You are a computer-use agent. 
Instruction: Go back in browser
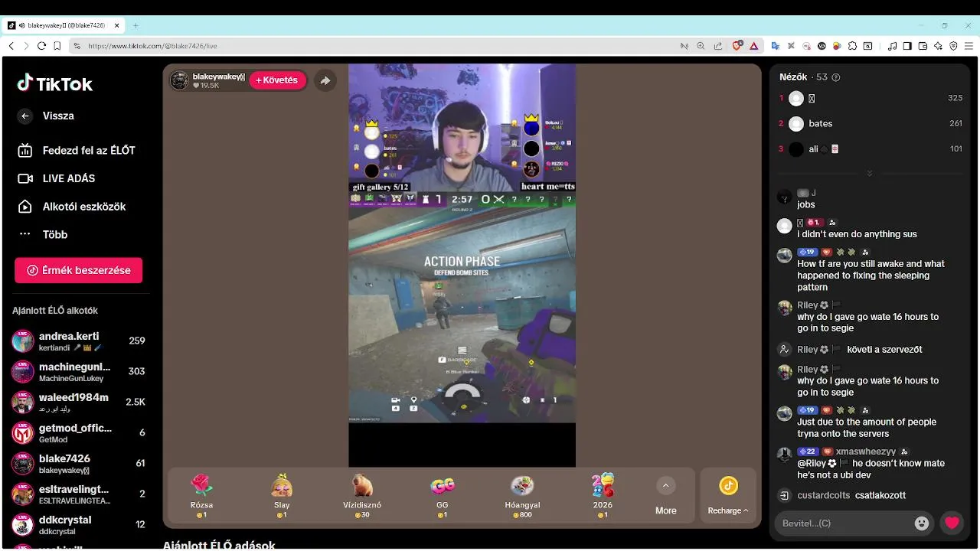pos(11,46)
